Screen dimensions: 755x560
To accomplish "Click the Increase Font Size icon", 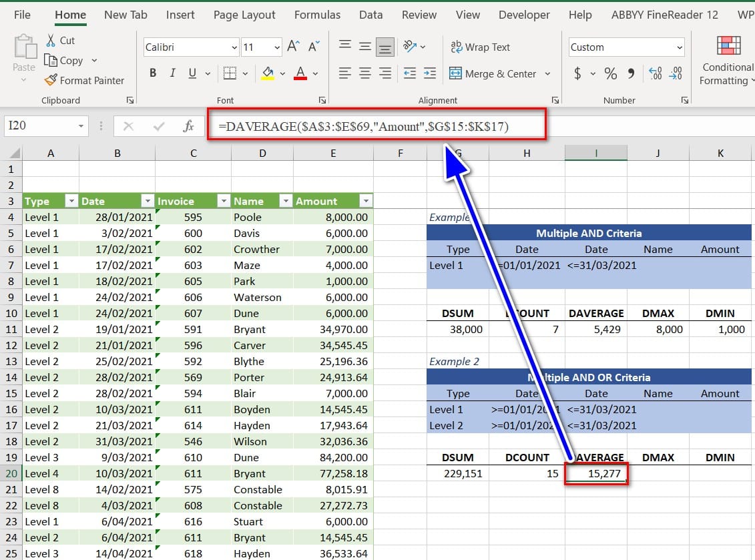I will pos(293,47).
